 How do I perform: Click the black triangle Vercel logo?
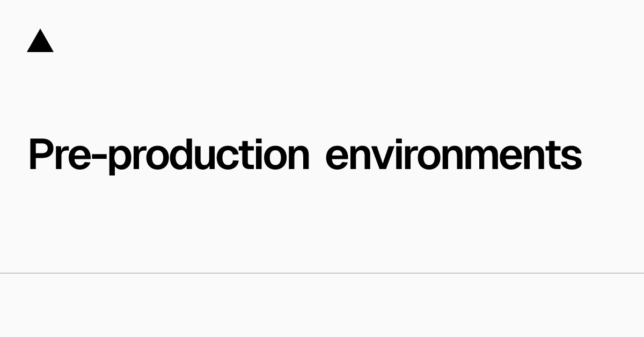click(x=40, y=42)
